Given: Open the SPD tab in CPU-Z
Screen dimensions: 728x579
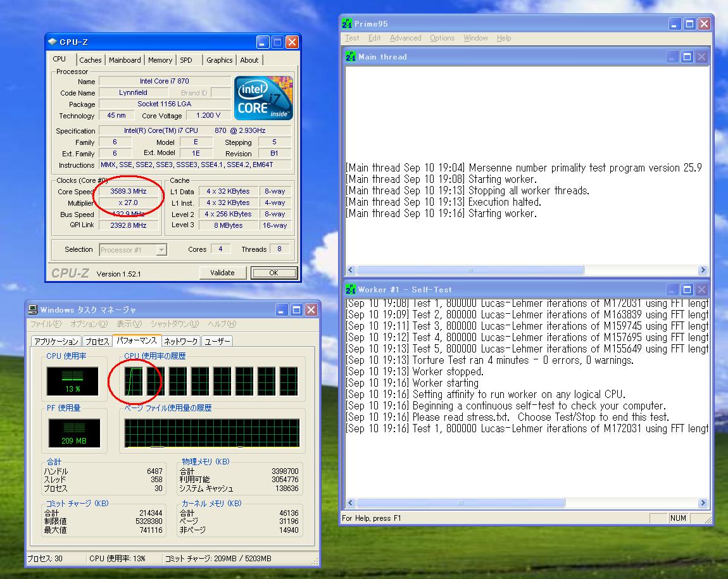Looking at the screenshot, I should coord(186,60).
